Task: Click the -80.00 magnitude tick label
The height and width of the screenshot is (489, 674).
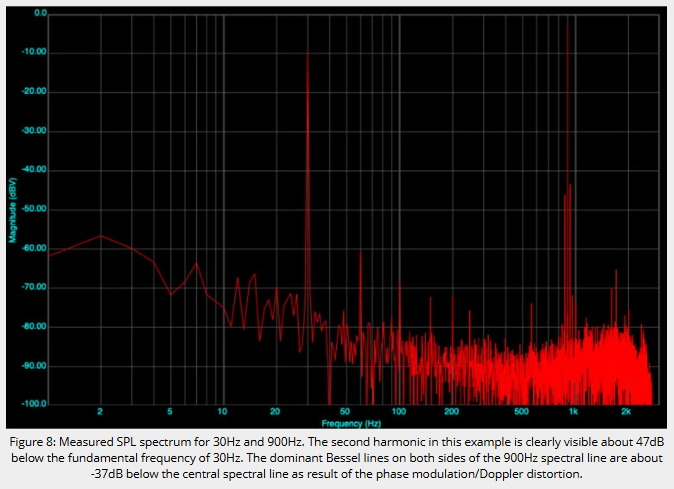Action: [34, 326]
